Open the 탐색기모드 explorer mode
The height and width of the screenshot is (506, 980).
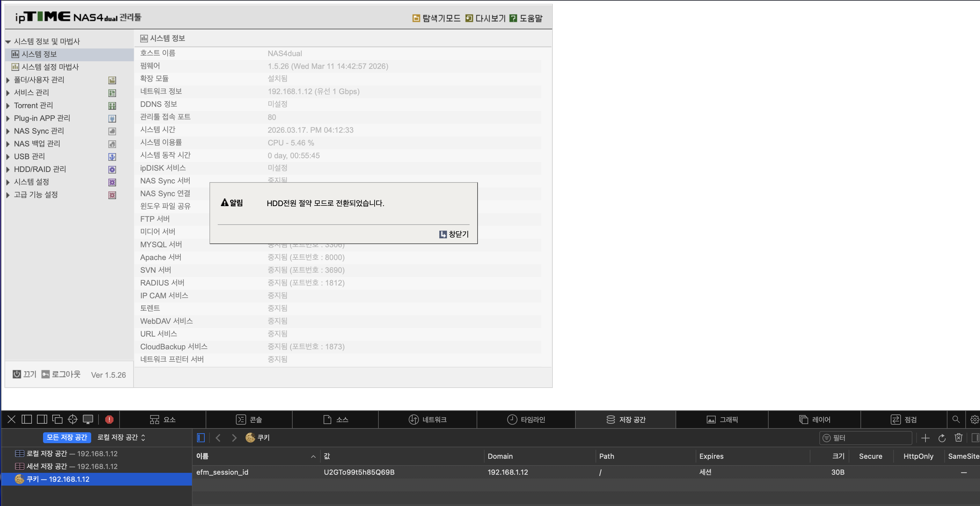(x=436, y=18)
